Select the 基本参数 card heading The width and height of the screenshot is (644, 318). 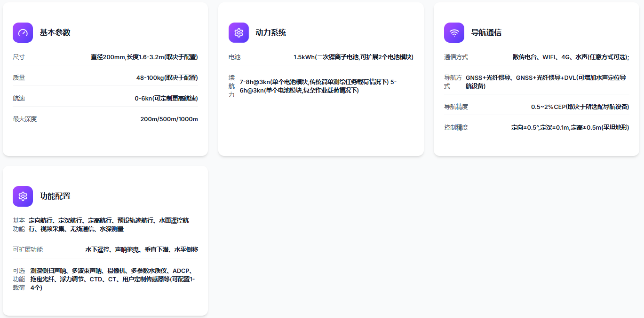(55, 33)
